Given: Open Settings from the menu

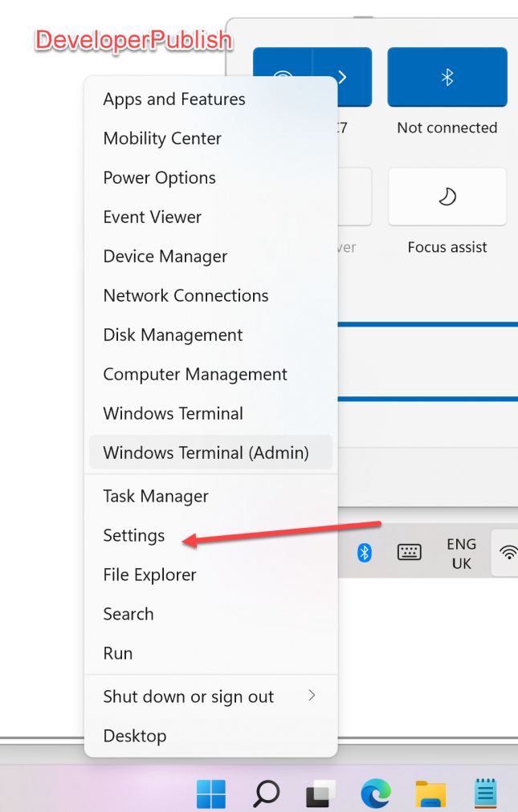Looking at the screenshot, I should [133, 535].
